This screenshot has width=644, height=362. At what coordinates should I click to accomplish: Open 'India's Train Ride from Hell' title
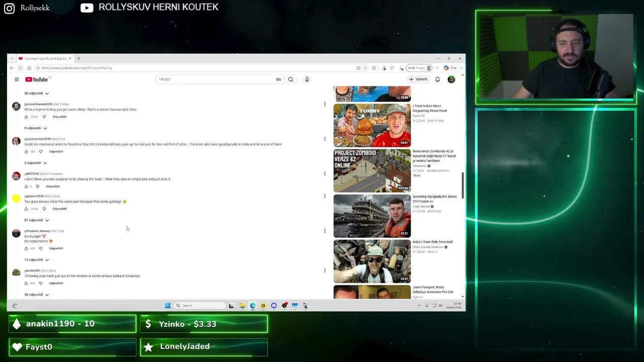tap(433, 242)
